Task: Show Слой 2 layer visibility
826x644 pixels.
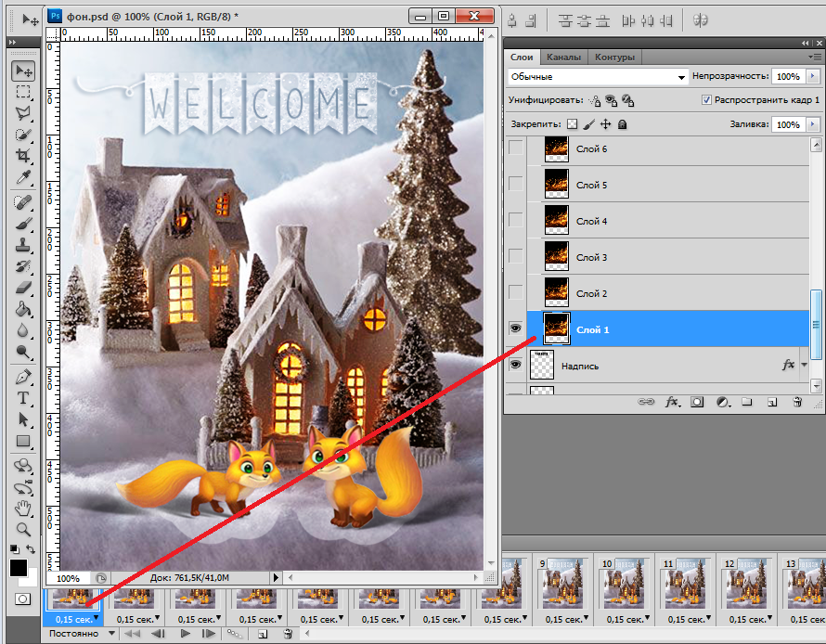Action: pyautogui.click(x=516, y=293)
